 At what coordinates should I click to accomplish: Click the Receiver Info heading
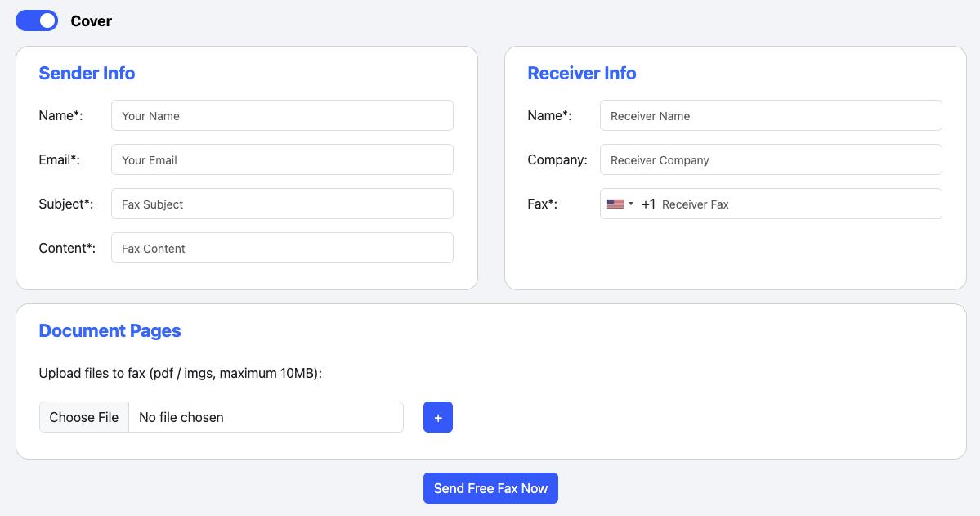pos(581,74)
